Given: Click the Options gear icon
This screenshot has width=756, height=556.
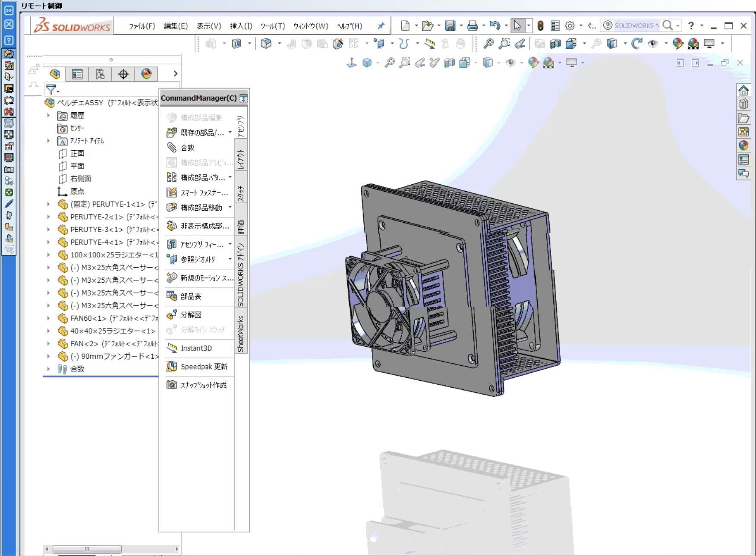Looking at the screenshot, I should [570, 26].
